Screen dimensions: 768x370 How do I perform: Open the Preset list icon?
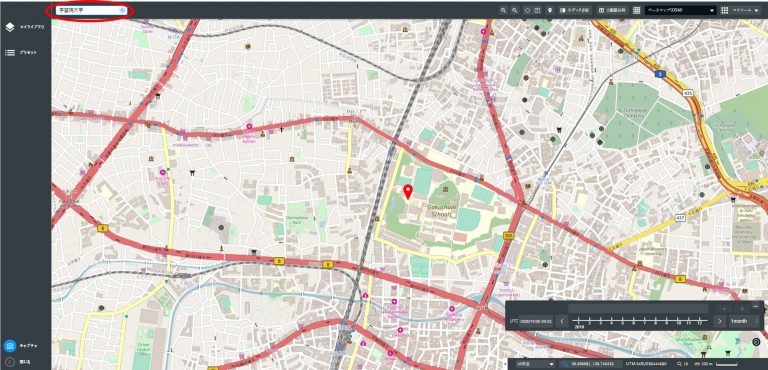(10, 52)
